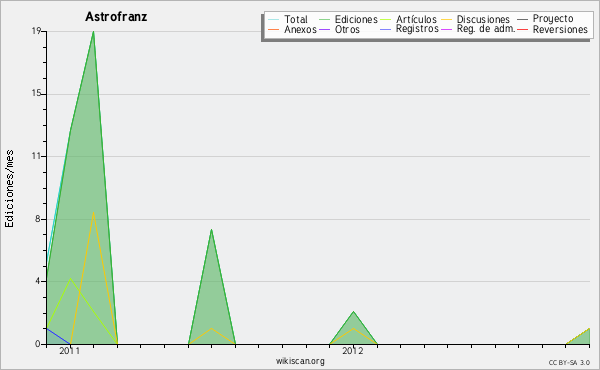Click the green peak at 19 edits

coord(93,32)
